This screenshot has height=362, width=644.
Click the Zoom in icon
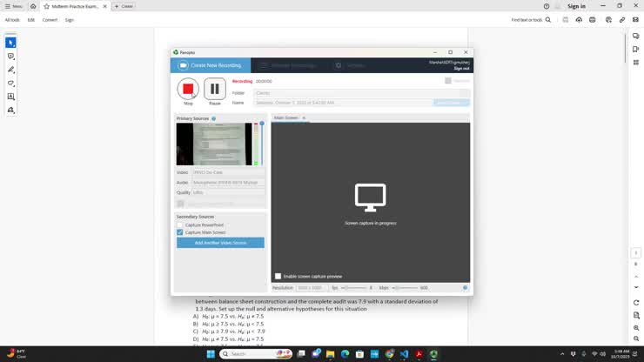click(x=636, y=328)
